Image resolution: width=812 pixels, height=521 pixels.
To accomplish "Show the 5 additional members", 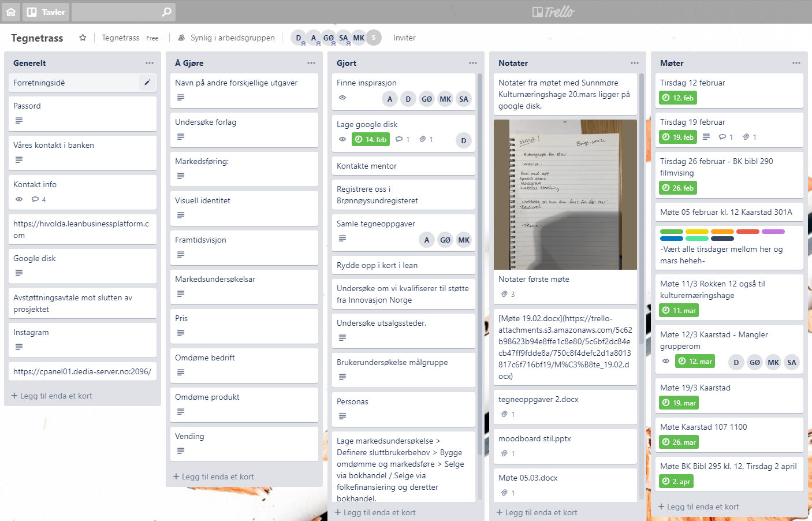I will (374, 38).
